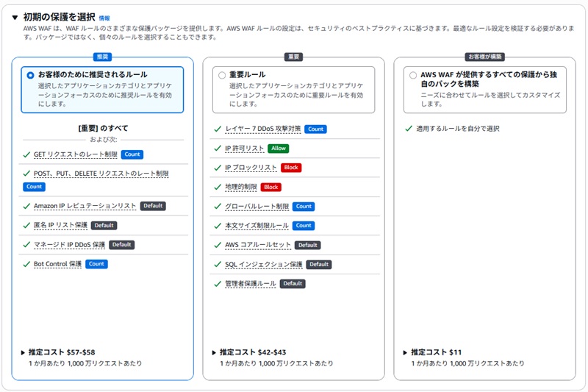Select the お客様のために推奨されるルール radio button

click(30, 75)
